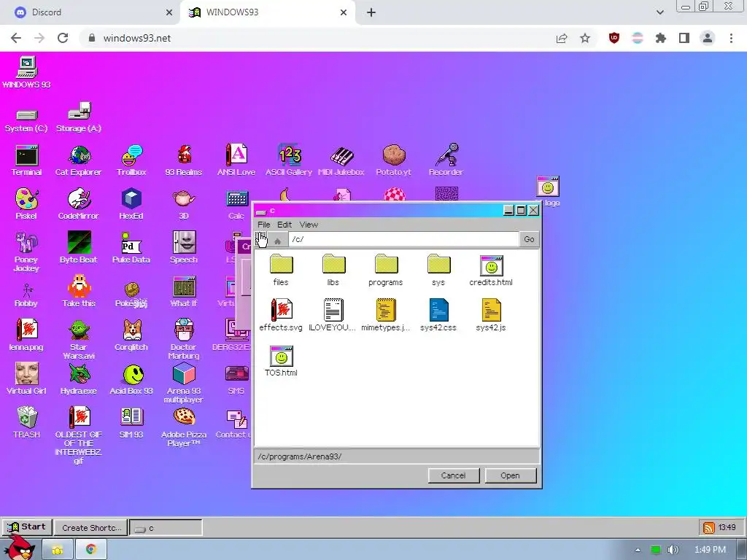Switch to the Discord browser tab
Image resolution: width=747 pixels, height=560 pixels.
pyautogui.click(x=90, y=12)
